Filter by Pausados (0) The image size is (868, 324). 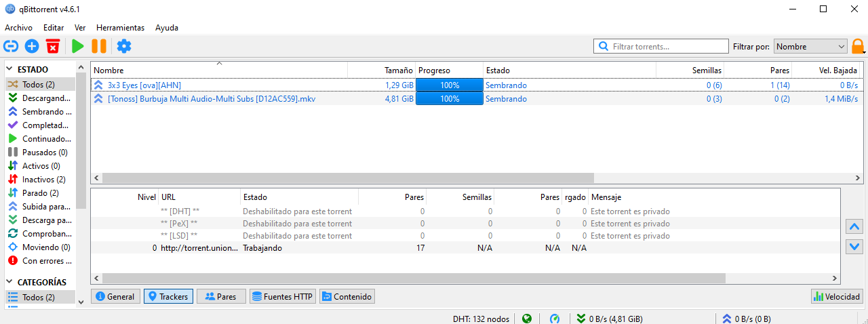[41, 153]
